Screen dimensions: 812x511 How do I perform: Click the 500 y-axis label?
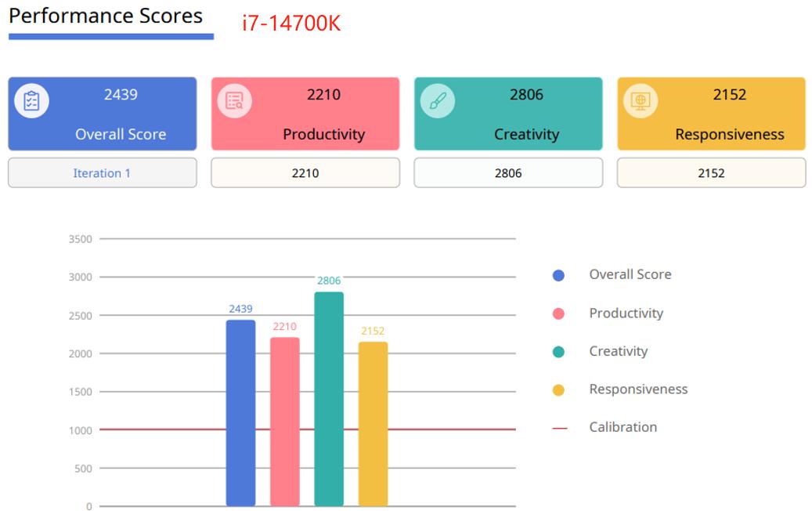(x=83, y=469)
